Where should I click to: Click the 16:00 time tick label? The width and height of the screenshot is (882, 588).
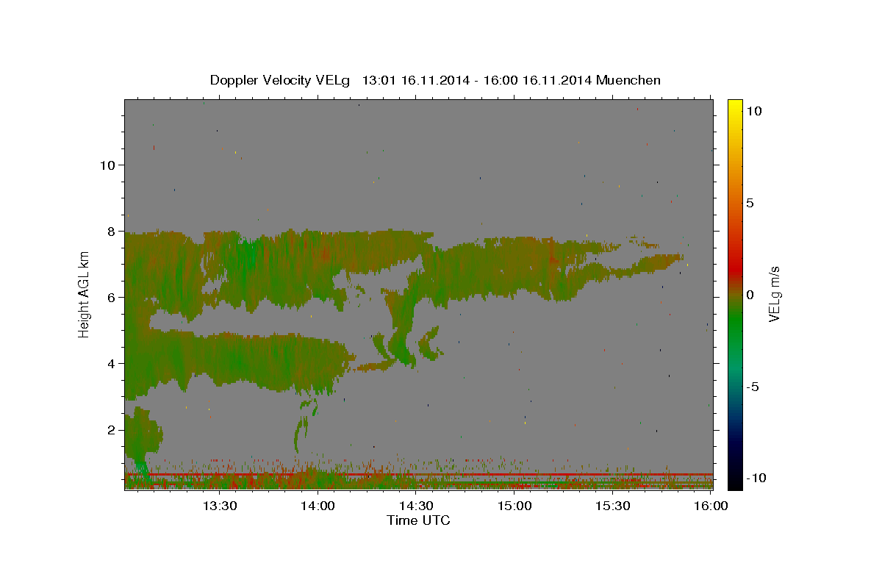click(x=711, y=506)
